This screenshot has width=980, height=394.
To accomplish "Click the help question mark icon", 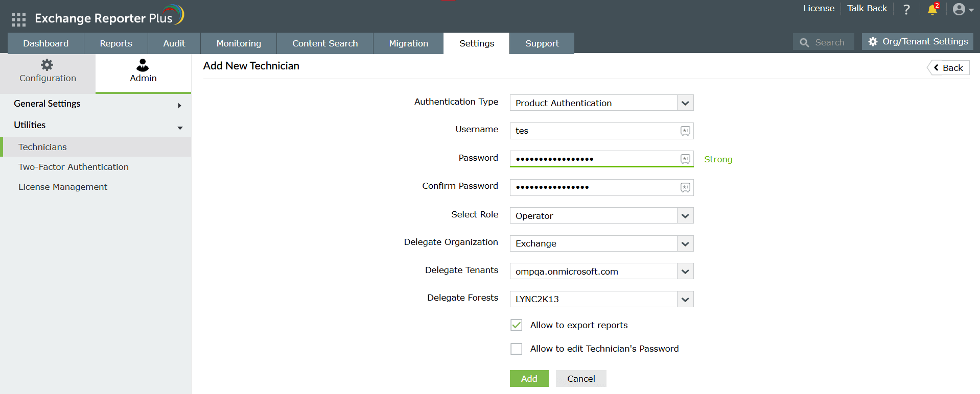I will pos(906,10).
